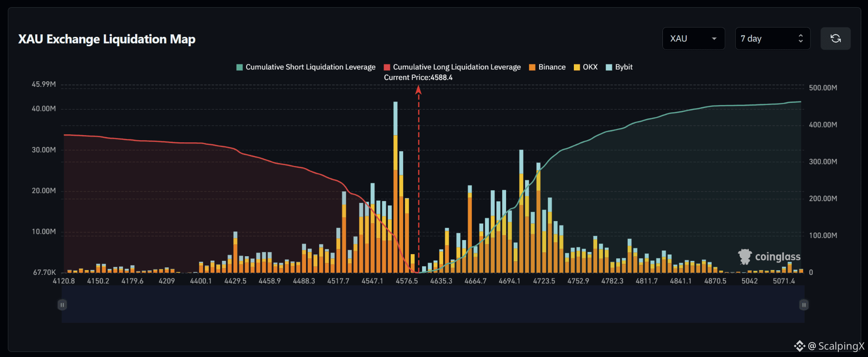Click the 4576.5 x-axis label
868x357 pixels.
coord(407,281)
